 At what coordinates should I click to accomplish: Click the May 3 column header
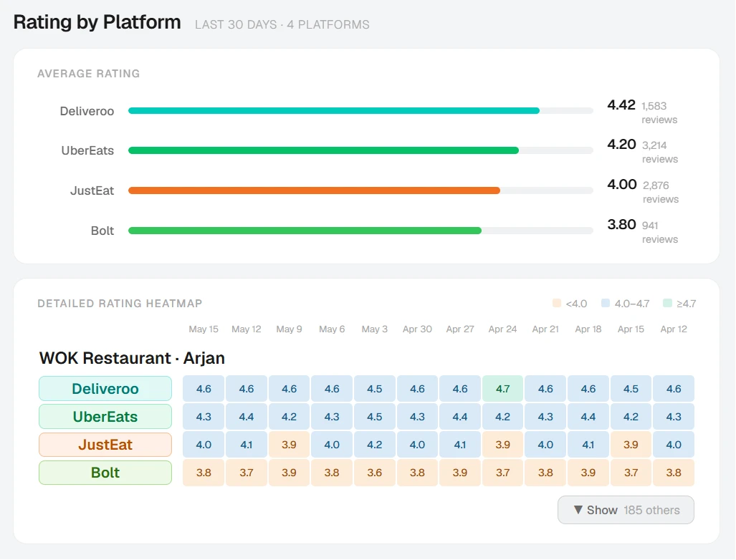point(374,329)
